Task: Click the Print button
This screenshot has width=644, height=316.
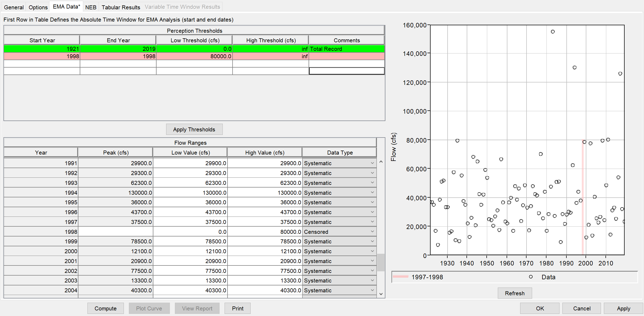Action: [238, 308]
